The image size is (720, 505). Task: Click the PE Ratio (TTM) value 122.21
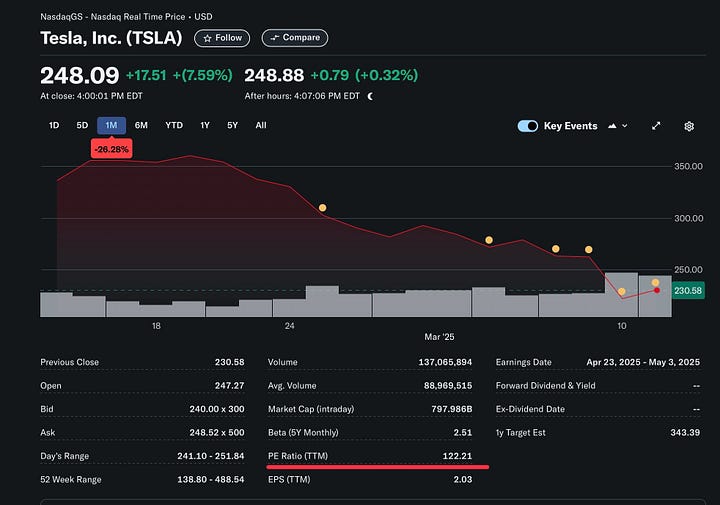[x=457, y=456]
